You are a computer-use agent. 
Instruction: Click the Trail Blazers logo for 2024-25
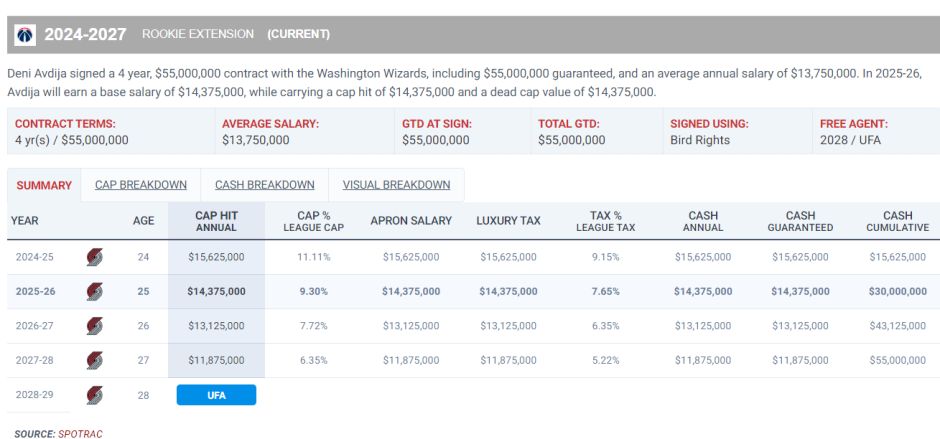(94, 257)
